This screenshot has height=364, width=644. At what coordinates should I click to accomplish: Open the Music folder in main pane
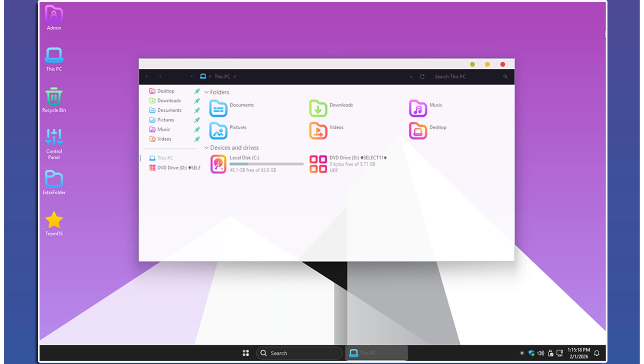(418, 108)
